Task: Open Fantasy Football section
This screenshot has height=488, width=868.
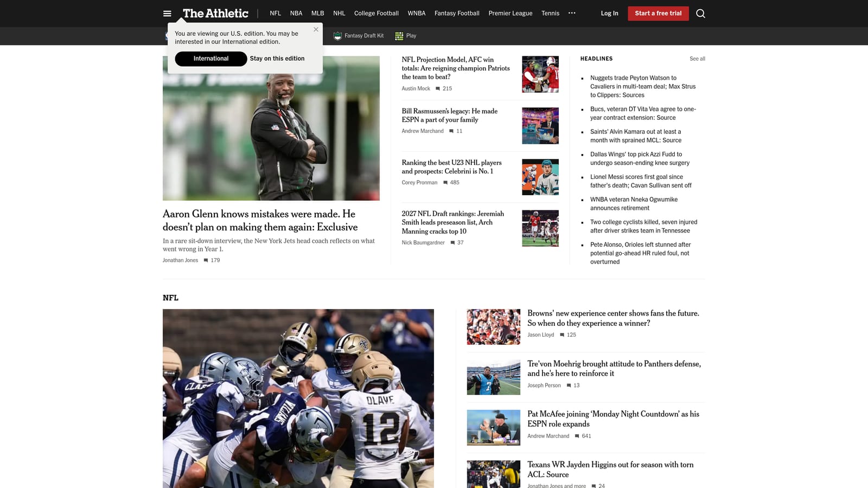Action: click(x=457, y=13)
